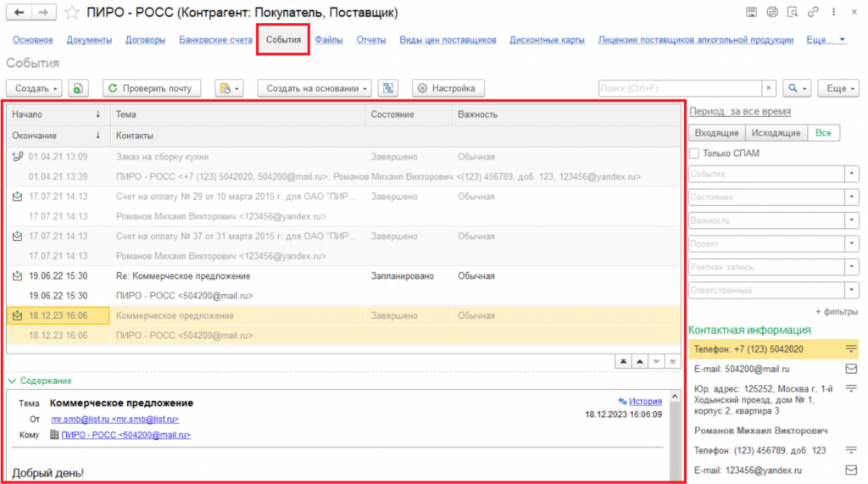Open sender link mr.smb@list.ru
The image size is (868, 484).
coord(114,420)
